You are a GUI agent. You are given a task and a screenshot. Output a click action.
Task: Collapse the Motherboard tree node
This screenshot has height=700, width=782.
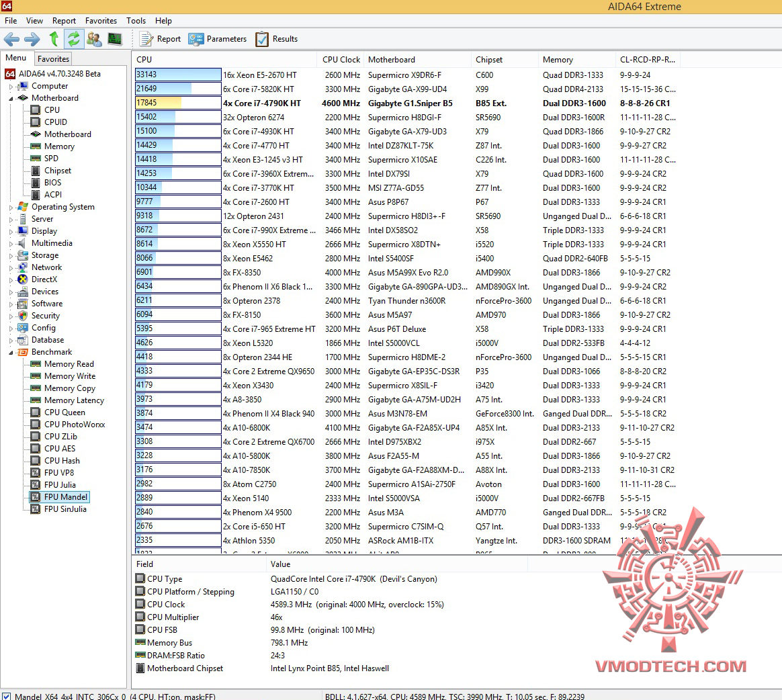click(x=11, y=98)
